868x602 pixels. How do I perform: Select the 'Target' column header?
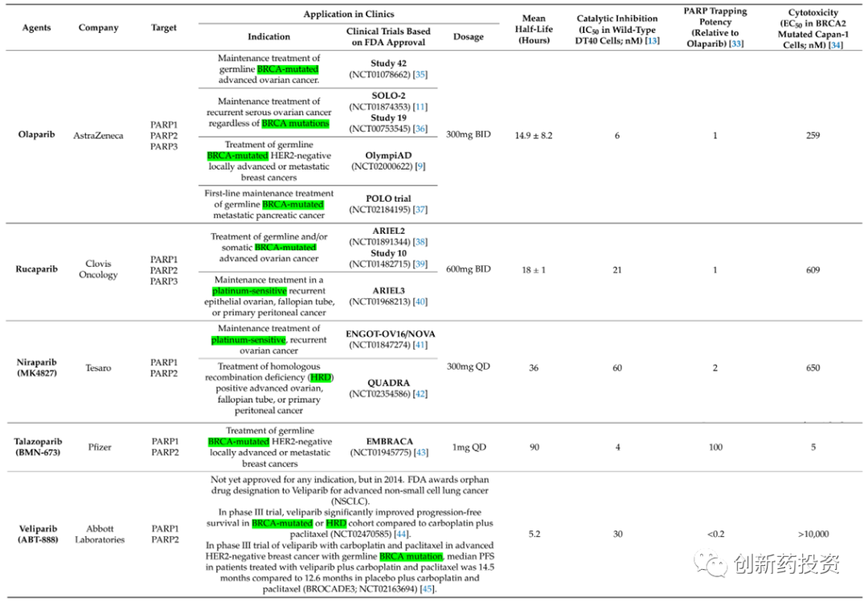(x=164, y=27)
